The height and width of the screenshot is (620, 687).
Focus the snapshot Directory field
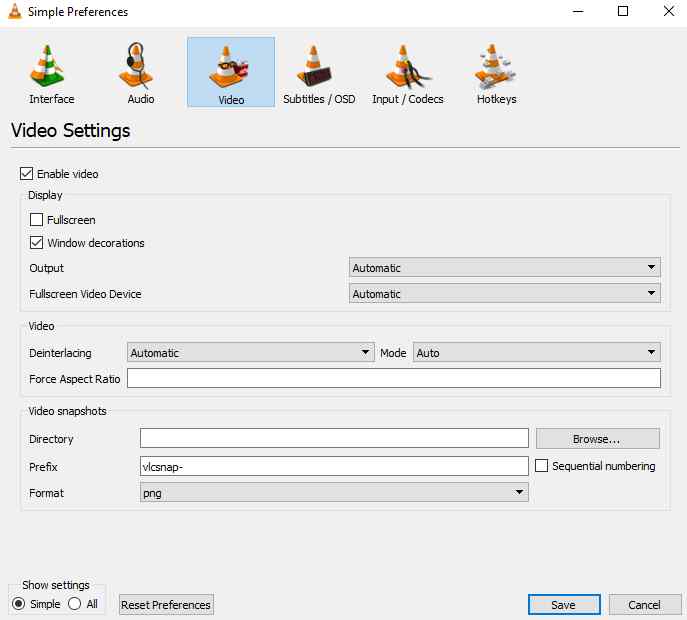(x=334, y=438)
